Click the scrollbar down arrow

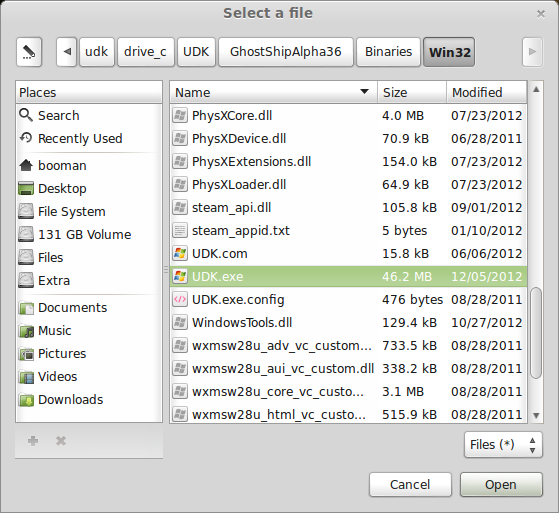tap(536, 415)
